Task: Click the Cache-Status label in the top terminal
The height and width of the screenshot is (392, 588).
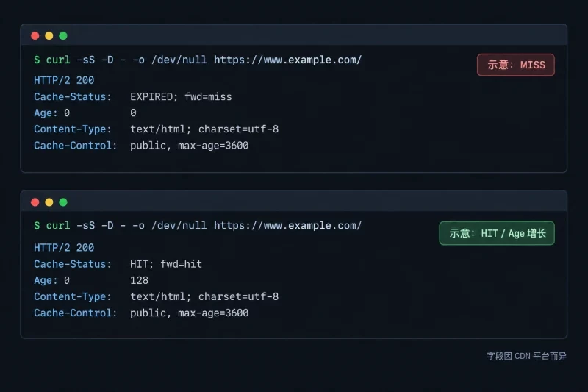Action: (73, 97)
